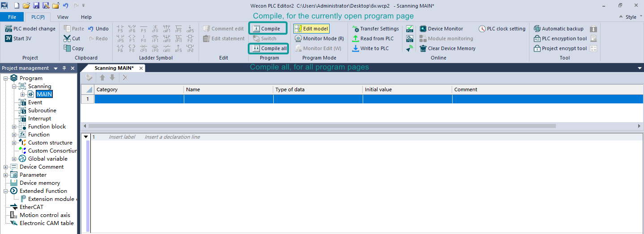Open the Style dropdown
Image resolution: width=644 pixels, height=234 pixels.
(631, 17)
